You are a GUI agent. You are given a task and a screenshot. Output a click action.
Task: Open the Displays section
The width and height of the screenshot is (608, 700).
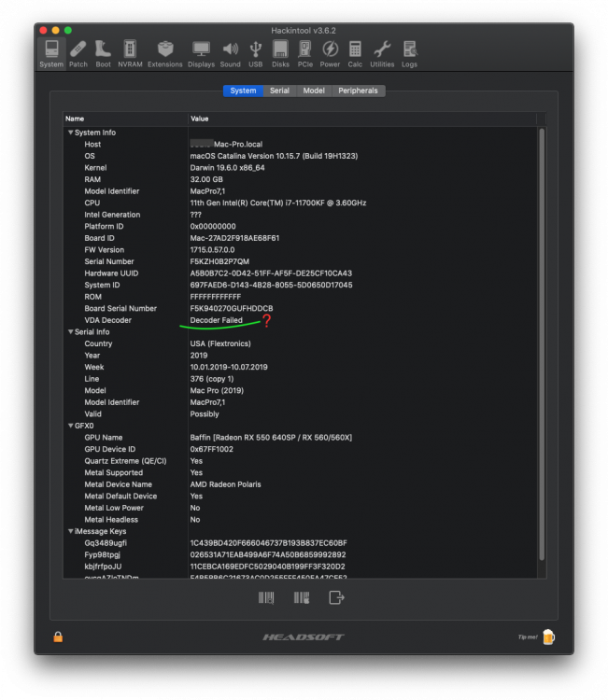pos(201,54)
